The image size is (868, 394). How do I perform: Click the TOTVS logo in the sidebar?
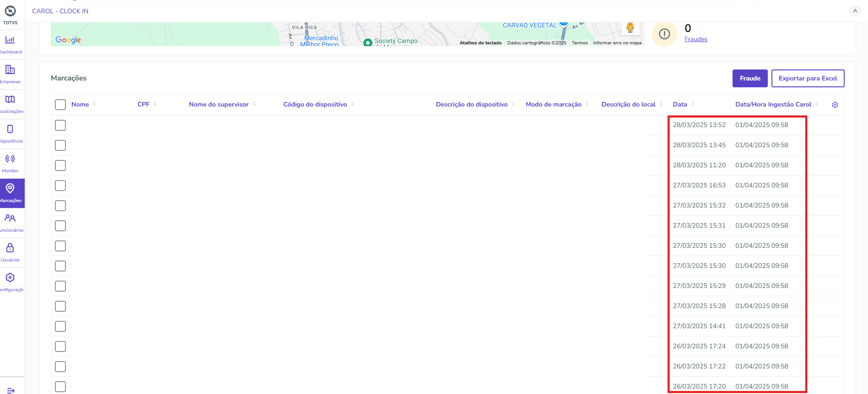pos(10,15)
